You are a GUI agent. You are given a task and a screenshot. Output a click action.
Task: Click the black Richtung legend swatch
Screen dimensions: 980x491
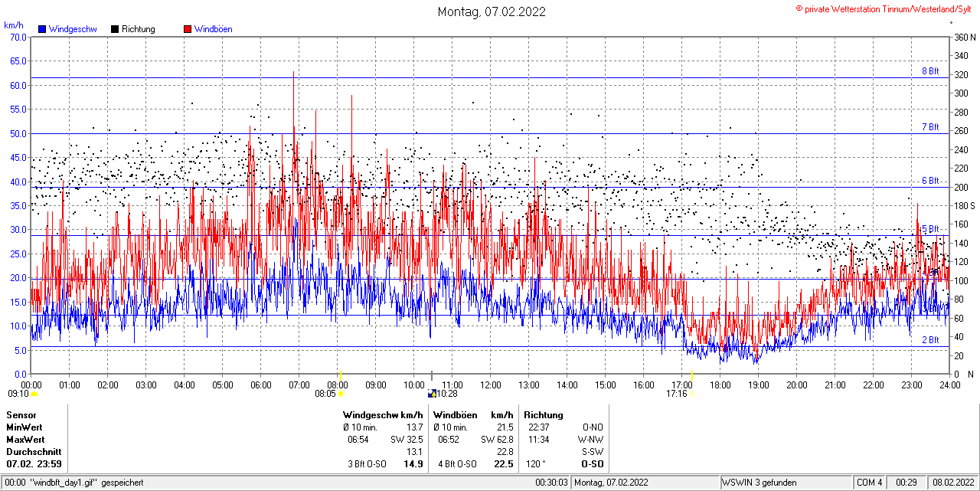[115, 29]
